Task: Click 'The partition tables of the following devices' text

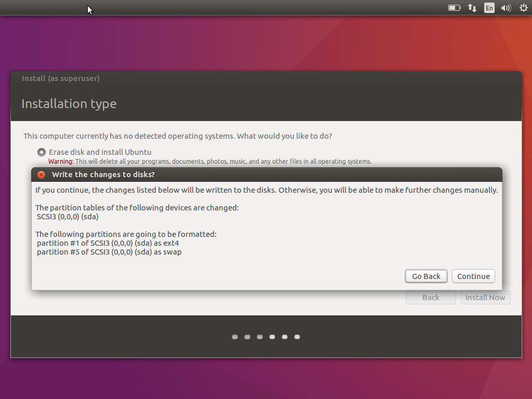Action: coord(137,208)
